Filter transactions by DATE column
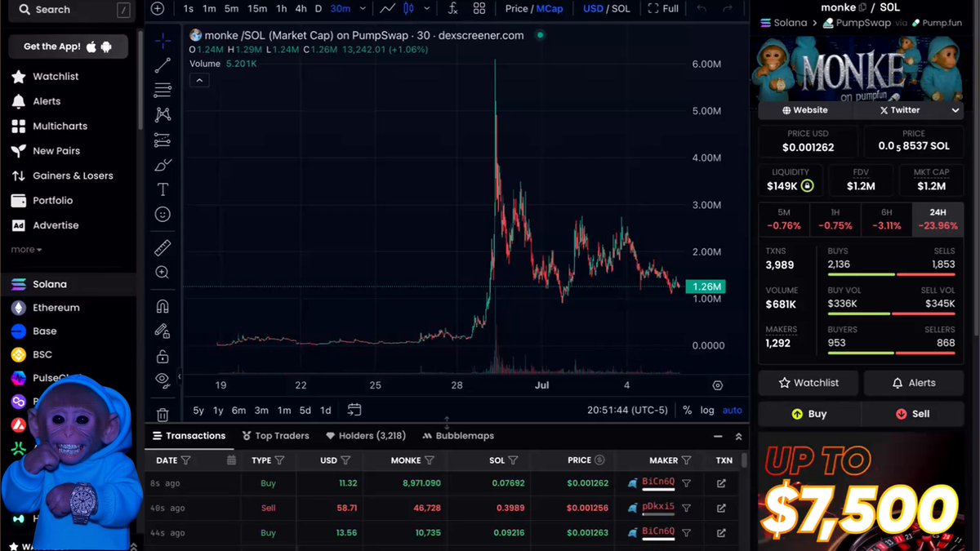The width and height of the screenshot is (980, 551). point(185,460)
